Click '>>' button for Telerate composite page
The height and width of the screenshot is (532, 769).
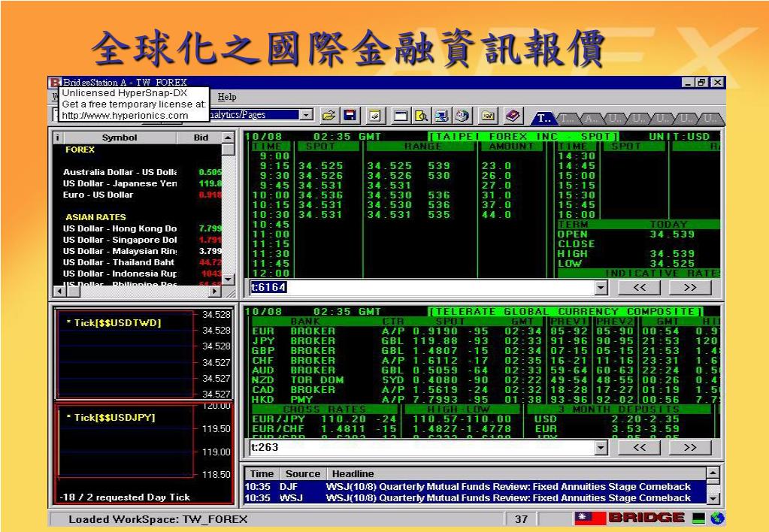pyautogui.click(x=690, y=448)
